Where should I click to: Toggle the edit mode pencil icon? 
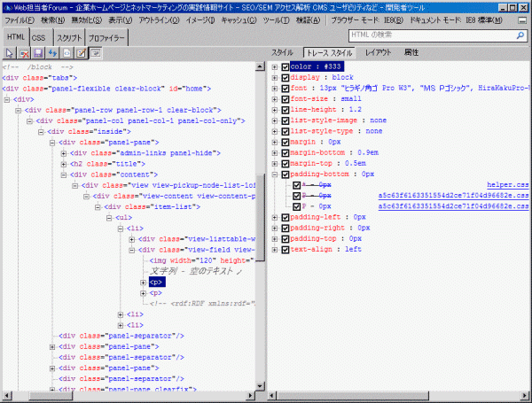[82, 53]
